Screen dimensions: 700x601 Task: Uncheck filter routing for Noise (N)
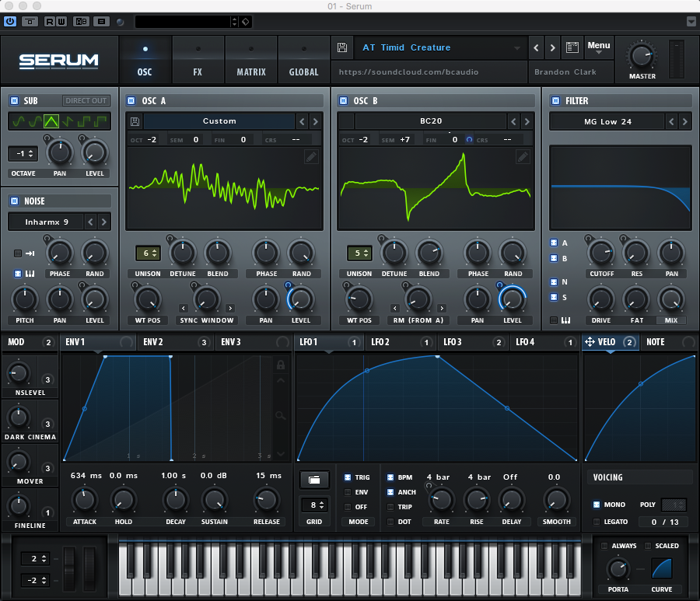point(554,282)
